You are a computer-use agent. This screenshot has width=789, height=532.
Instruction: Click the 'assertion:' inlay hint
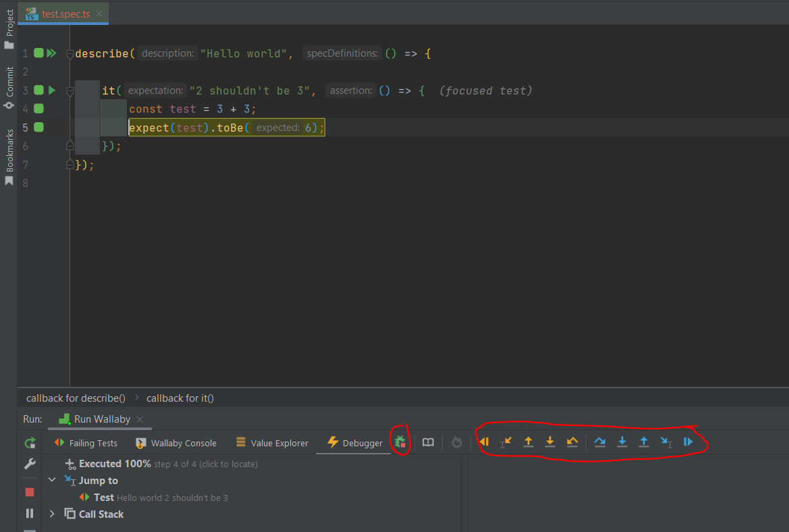pyautogui.click(x=351, y=90)
